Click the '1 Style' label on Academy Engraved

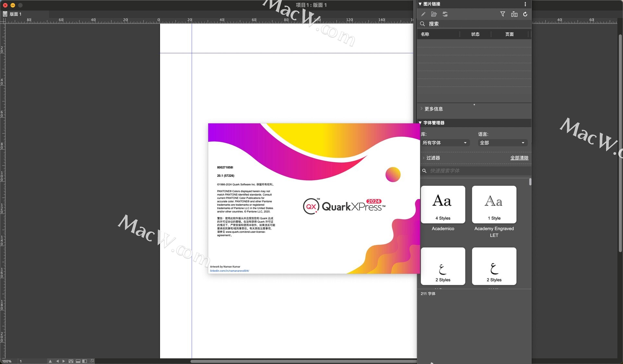pos(494,218)
